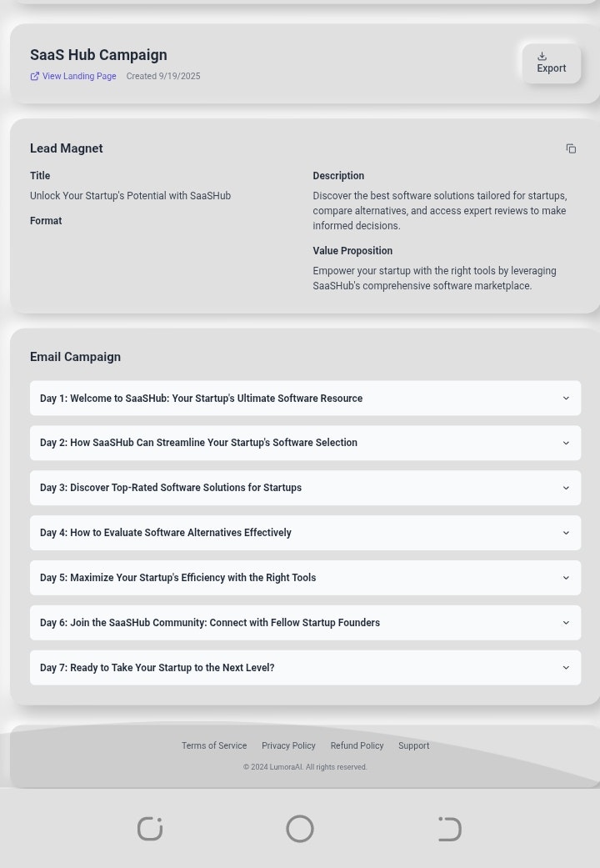Open Day 3 Top-Rated Software Solutions email

pyautogui.click(x=305, y=488)
